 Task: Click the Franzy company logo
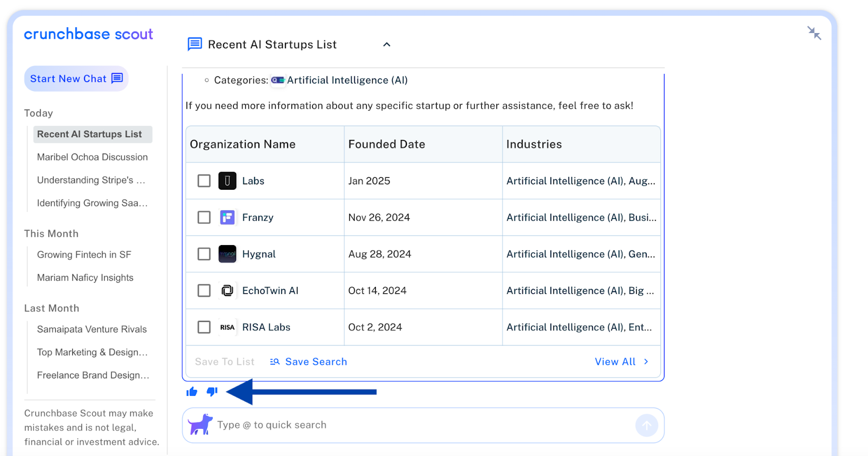pyautogui.click(x=227, y=217)
